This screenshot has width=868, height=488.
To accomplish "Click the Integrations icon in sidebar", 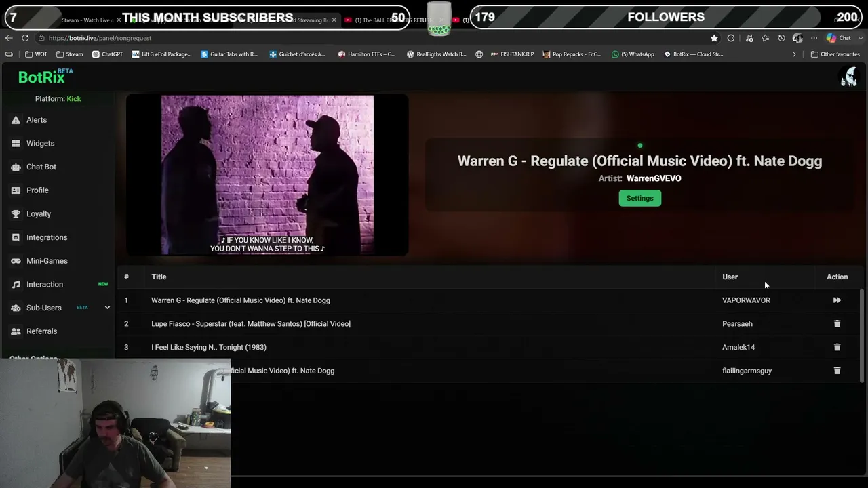I will [16, 237].
